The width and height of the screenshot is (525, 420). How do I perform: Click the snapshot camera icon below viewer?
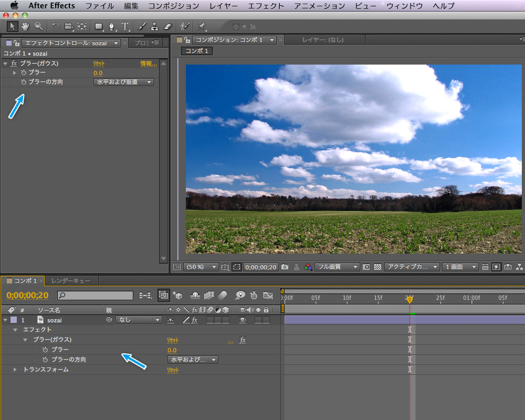click(285, 267)
